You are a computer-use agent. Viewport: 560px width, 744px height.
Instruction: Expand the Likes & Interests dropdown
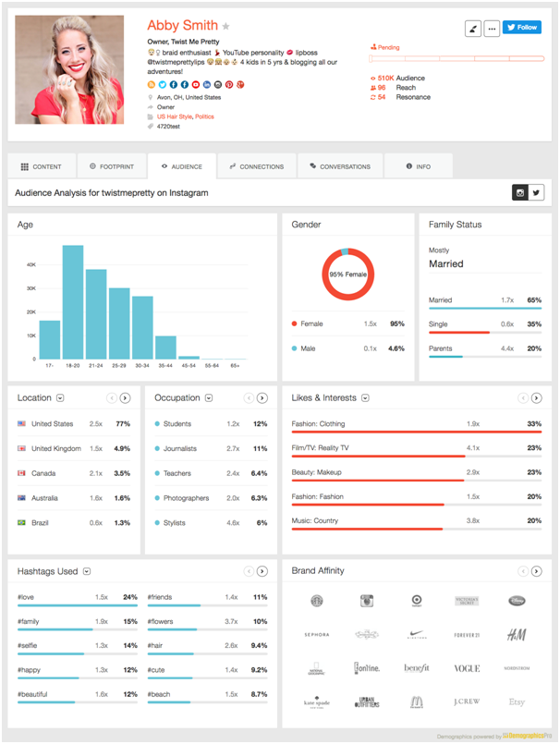tap(366, 398)
